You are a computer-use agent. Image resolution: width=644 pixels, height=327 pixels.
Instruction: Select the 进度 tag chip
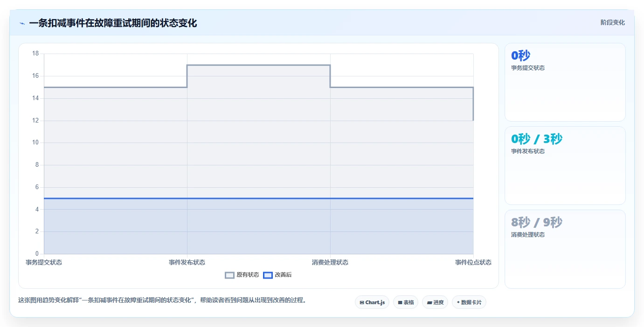pyautogui.click(x=435, y=302)
